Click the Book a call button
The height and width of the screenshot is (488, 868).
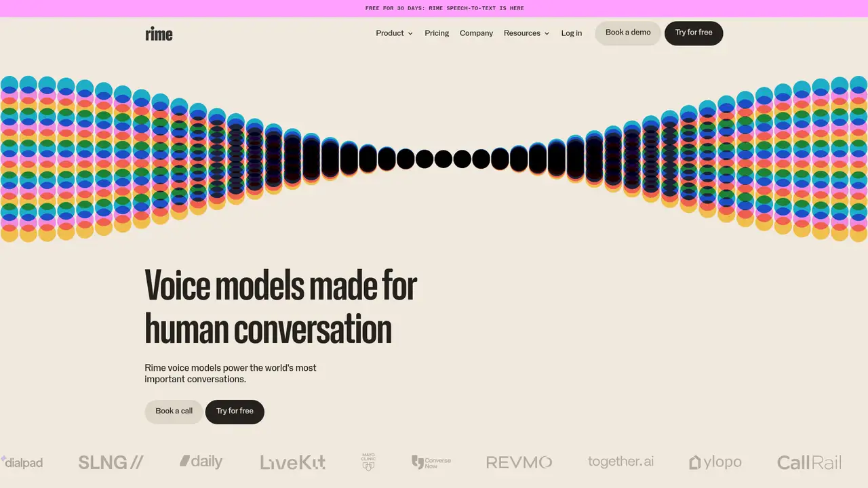tap(174, 411)
